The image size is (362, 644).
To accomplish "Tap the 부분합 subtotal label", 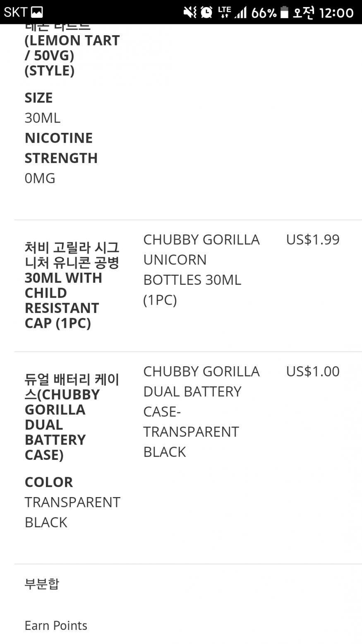I will click(x=42, y=584).
